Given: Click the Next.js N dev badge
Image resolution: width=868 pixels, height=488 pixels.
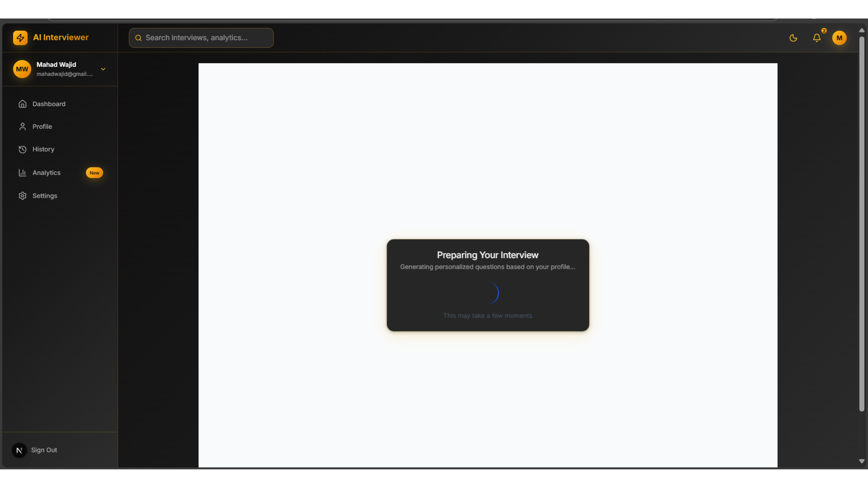Looking at the screenshot, I should coord(19,450).
